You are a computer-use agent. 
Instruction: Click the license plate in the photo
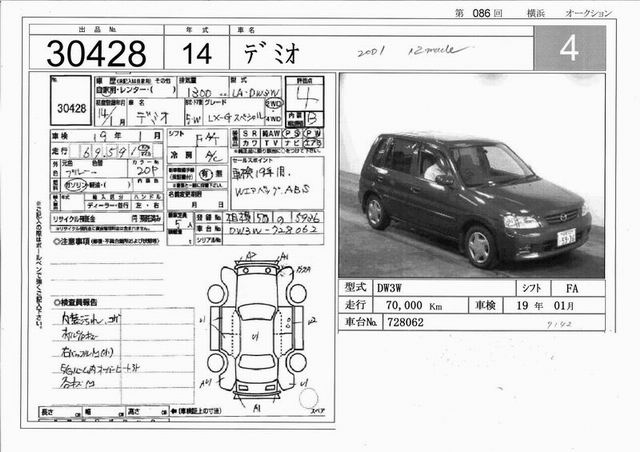click(x=566, y=236)
